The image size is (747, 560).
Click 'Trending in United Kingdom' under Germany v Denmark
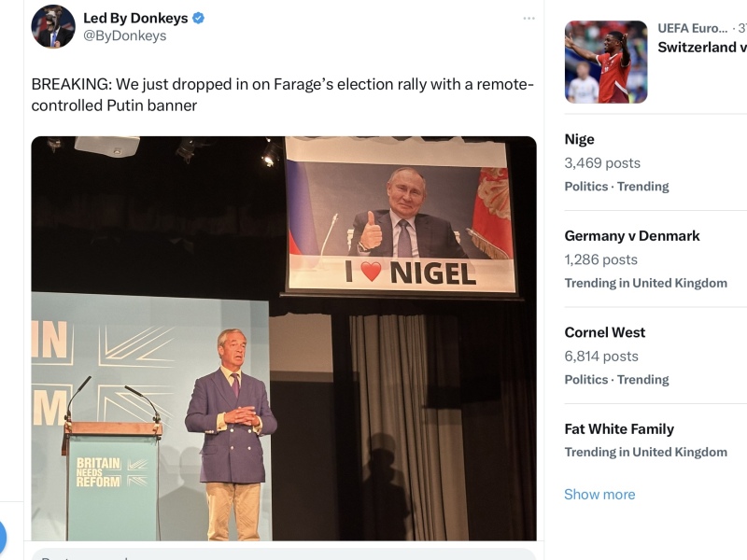(645, 284)
